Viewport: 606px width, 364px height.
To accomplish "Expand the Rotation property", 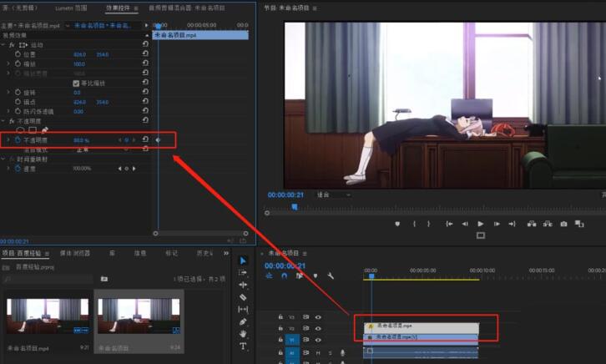I will point(8,92).
